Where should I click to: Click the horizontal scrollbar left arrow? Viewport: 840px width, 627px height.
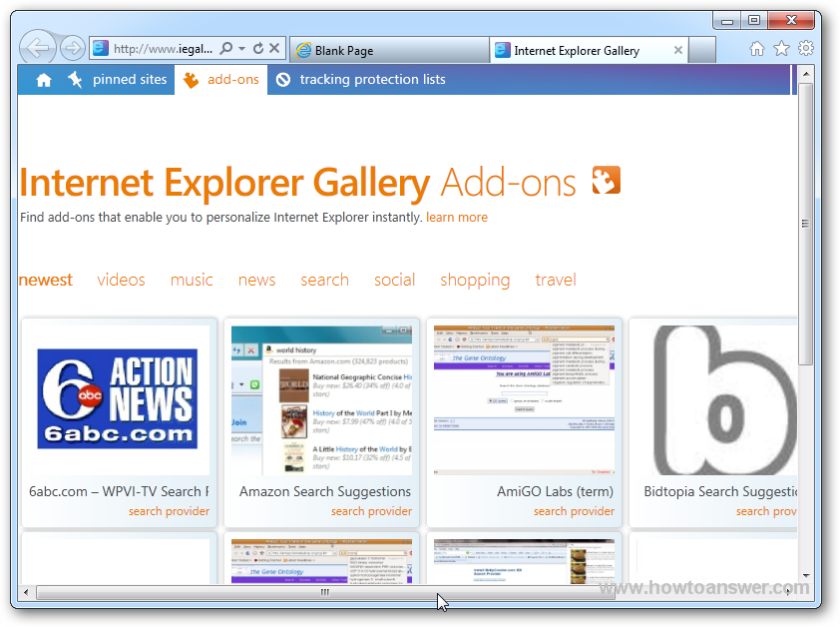click(26, 592)
